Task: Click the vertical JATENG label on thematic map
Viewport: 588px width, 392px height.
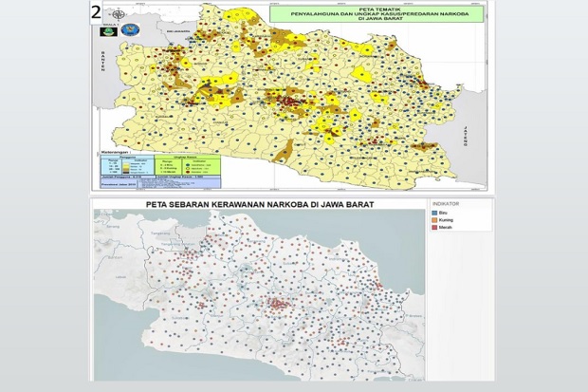Action: (x=466, y=136)
